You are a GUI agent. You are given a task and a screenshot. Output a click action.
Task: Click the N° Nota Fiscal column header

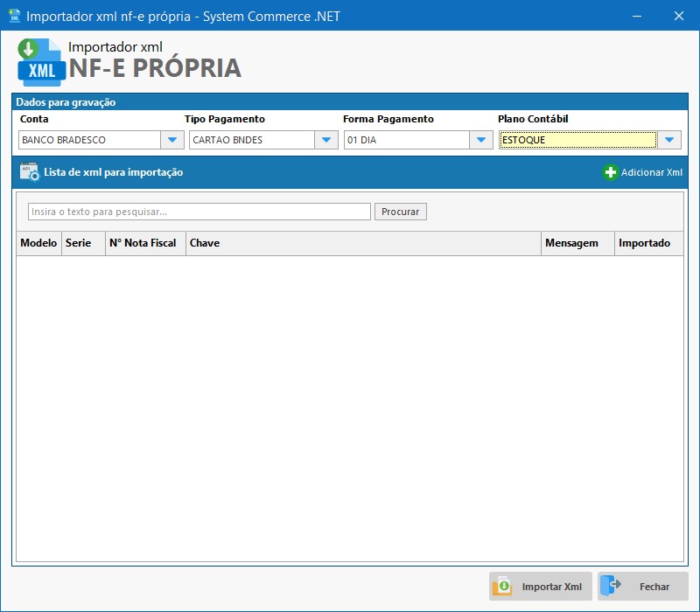click(x=143, y=243)
